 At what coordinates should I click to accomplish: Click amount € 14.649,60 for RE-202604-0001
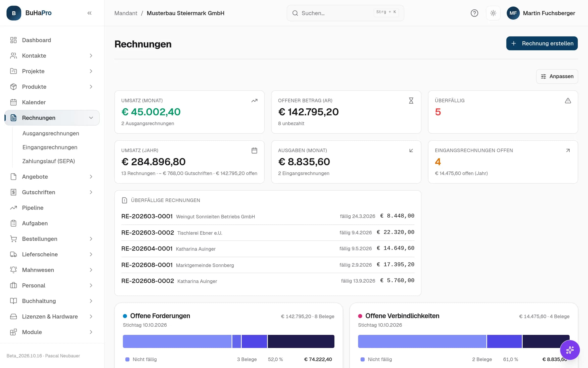tap(395, 248)
